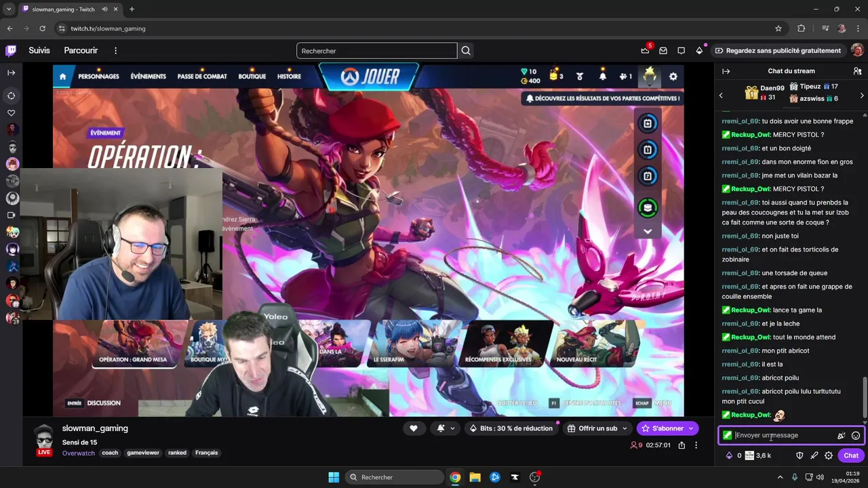This screenshot has height=488, width=868.
Task: Click the Slow Money channel points icon
Action: (749, 455)
